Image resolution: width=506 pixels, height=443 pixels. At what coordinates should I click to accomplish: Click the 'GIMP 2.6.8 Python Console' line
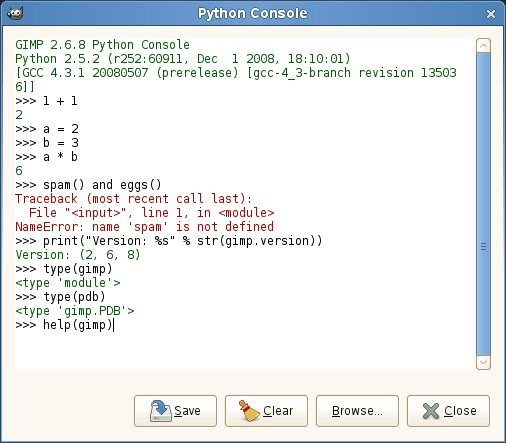pyautogui.click(x=102, y=45)
